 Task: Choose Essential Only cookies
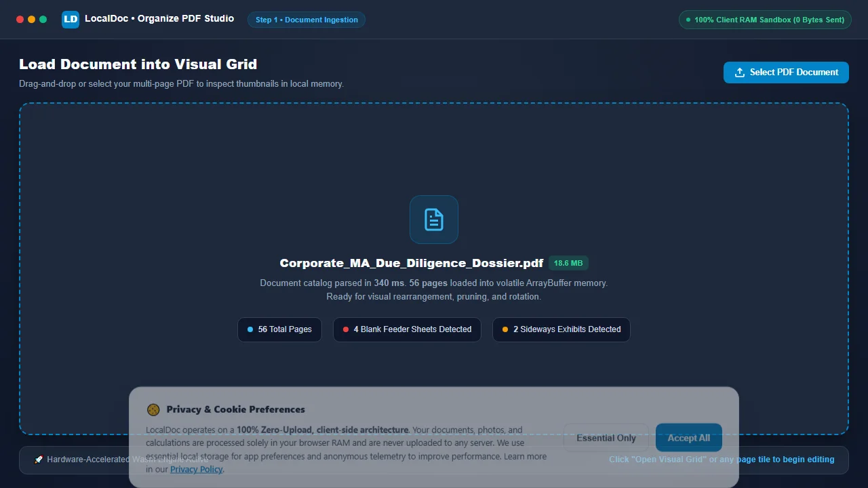tap(606, 438)
